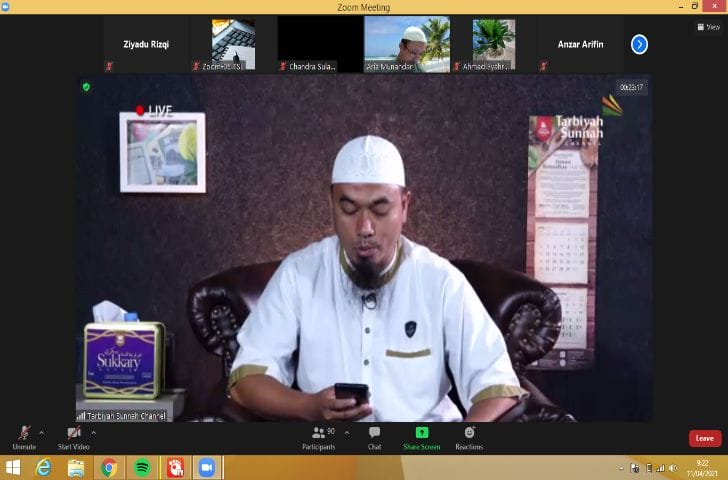728x480 pixels.
Task: Open the Reactions menu
Action: [x=469, y=436]
